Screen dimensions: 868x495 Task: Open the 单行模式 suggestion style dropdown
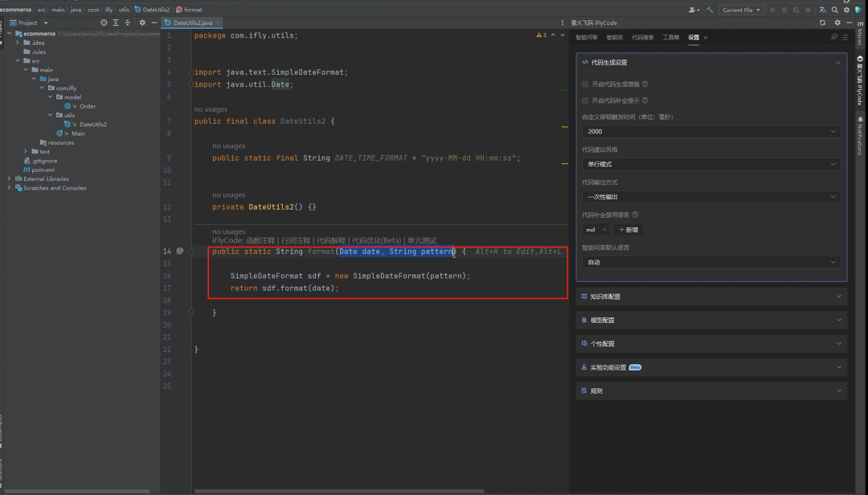711,164
